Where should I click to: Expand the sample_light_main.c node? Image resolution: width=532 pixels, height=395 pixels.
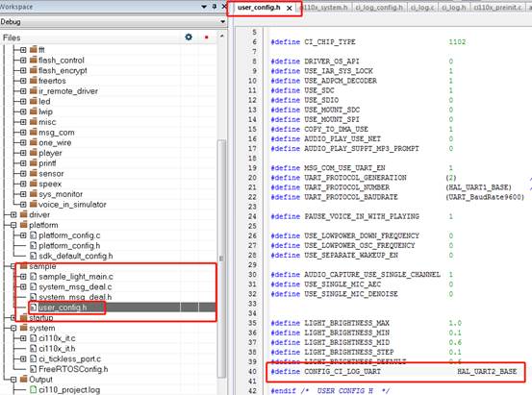coord(23,277)
